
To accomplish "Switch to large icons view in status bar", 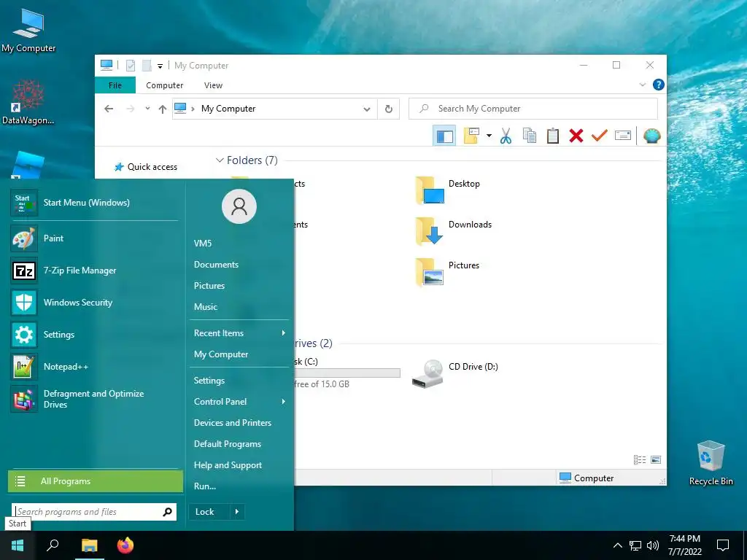I will point(656,459).
